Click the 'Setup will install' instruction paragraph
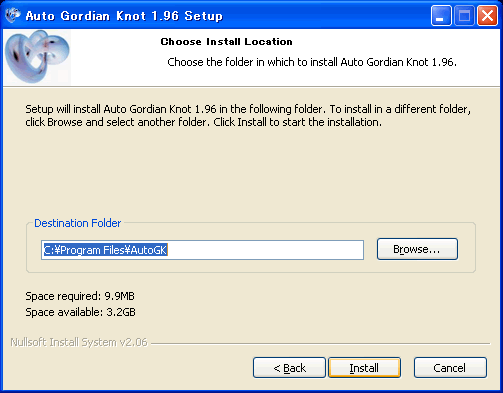This screenshot has width=503, height=393. 248,116
